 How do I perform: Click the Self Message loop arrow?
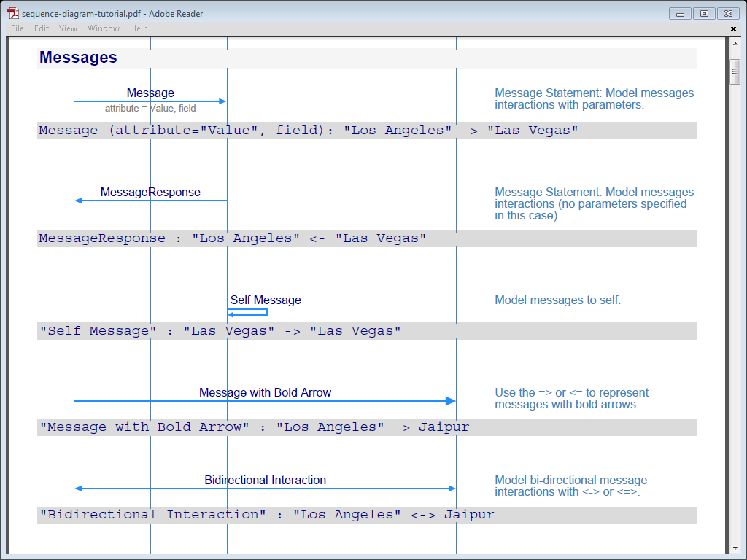tap(247, 311)
